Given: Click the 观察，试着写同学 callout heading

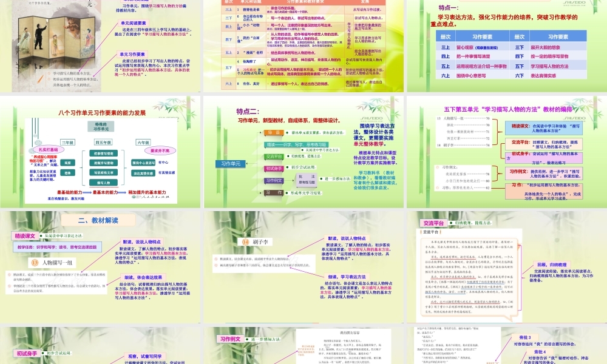Looking at the screenshot, I should click(x=145, y=356).
